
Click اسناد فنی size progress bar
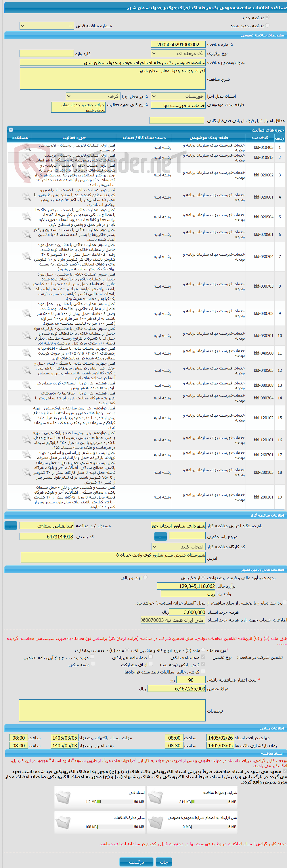pyautogui.click(x=115, y=802)
